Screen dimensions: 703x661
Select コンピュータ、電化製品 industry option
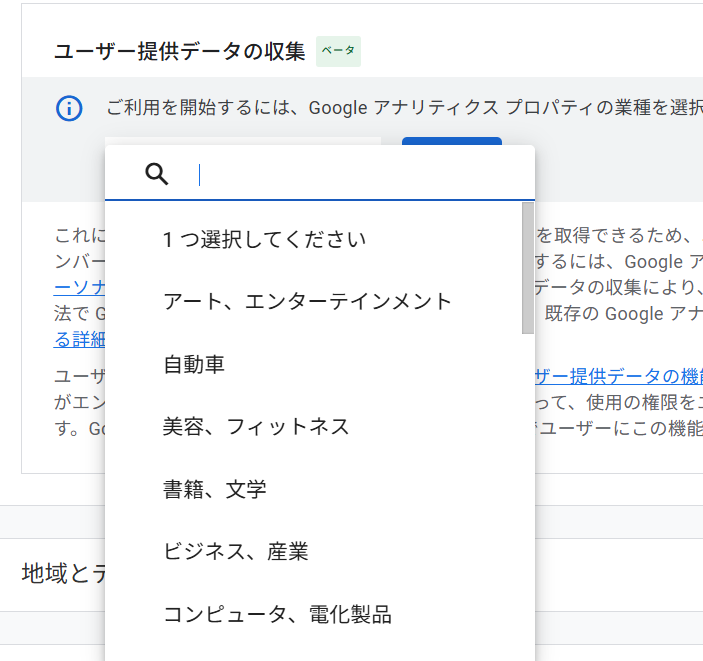coord(277,614)
